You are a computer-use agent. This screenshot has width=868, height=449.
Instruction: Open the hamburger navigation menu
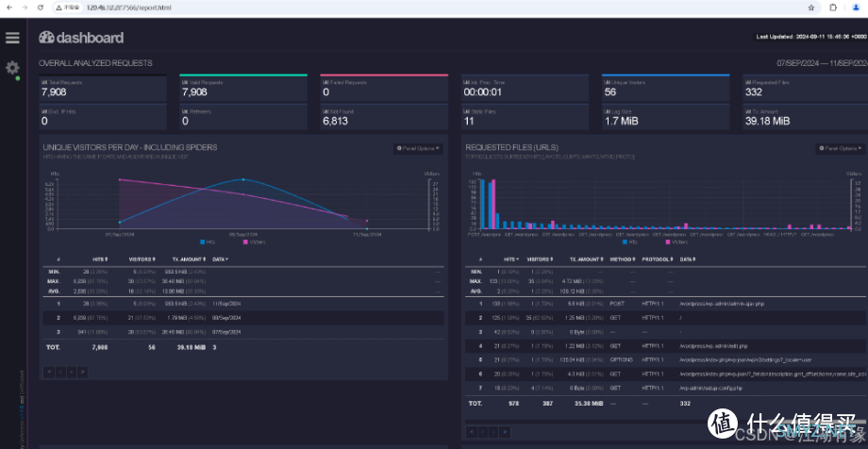pyautogui.click(x=12, y=38)
